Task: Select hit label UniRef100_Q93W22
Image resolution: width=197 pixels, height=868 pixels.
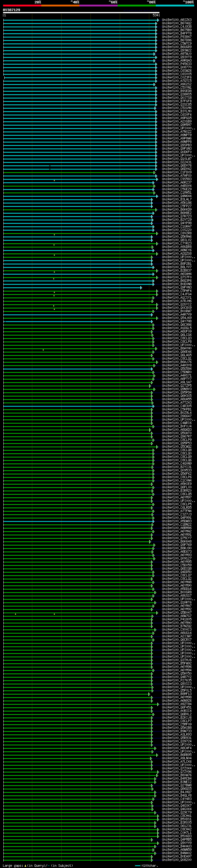Action: (177, 50)
